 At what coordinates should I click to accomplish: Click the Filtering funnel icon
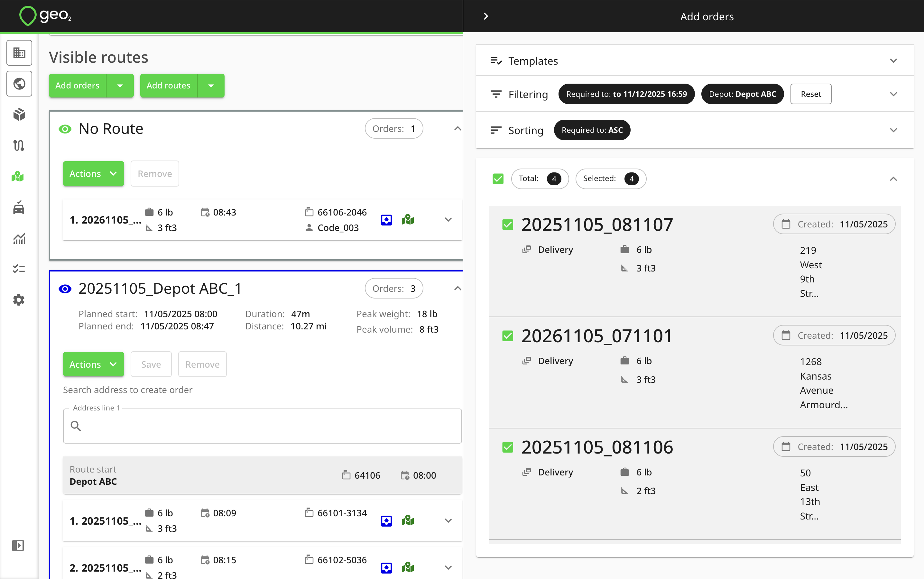(496, 94)
